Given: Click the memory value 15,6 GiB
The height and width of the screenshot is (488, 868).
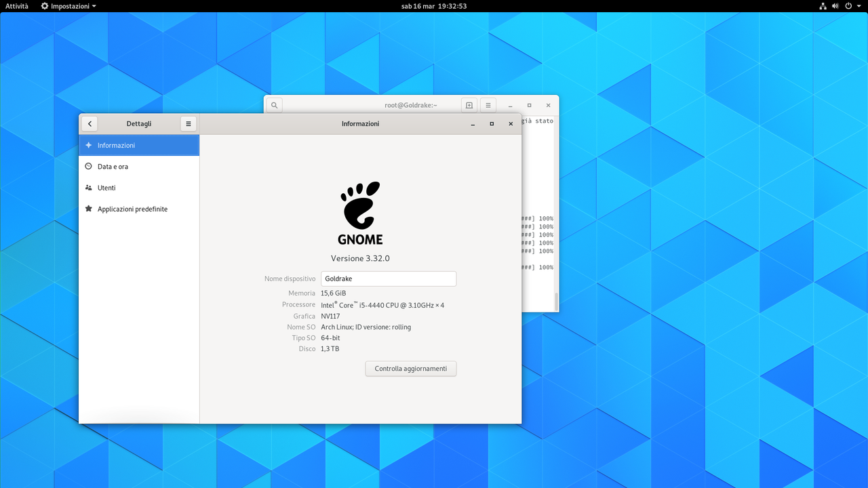Looking at the screenshot, I should coord(333,293).
